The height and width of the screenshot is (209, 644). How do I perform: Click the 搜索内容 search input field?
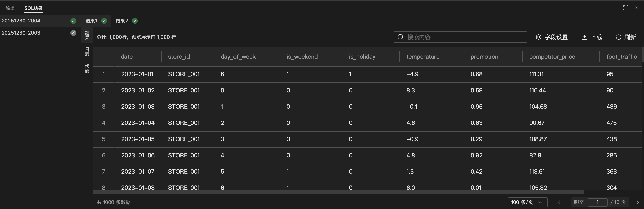465,37
